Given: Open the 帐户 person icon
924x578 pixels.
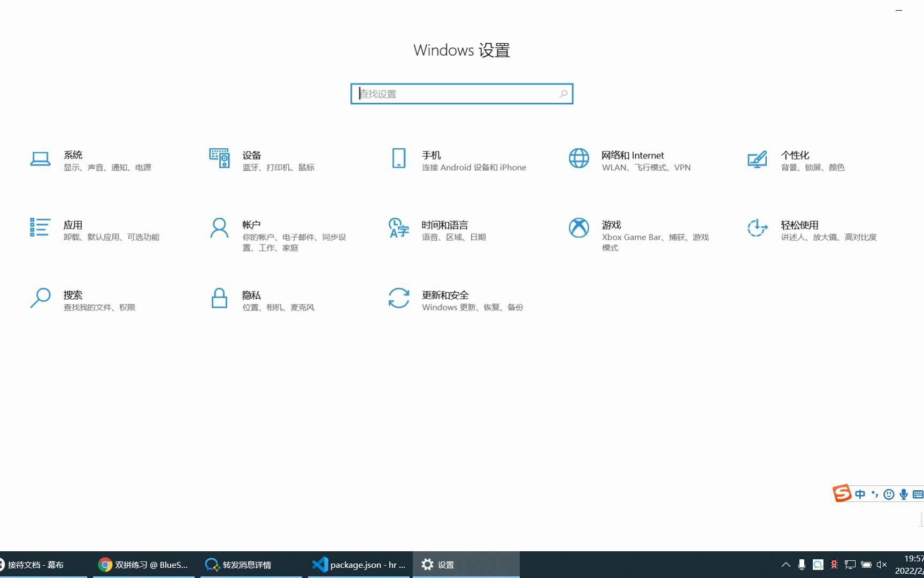Looking at the screenshot, I should (219, 228).
